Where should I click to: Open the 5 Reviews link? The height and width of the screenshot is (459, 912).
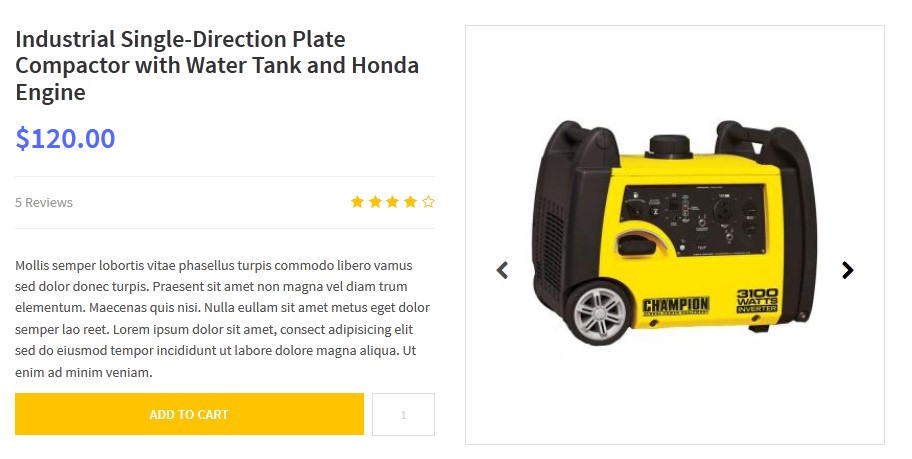[44, 202]
